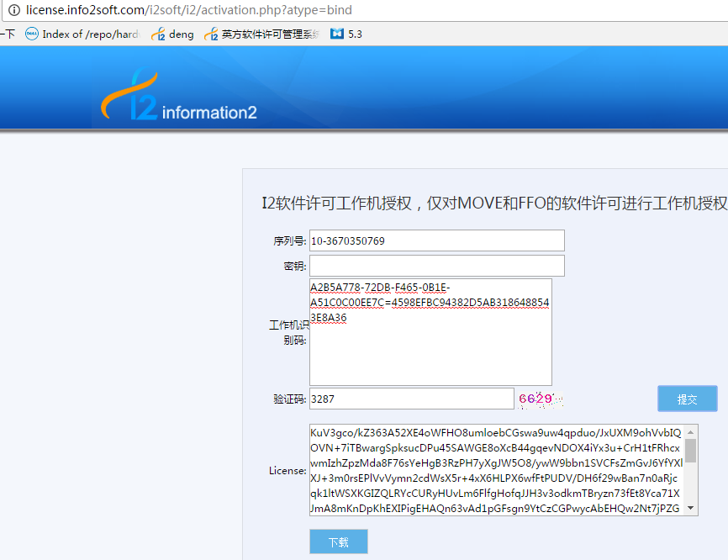Image resolution: width=728 pixels, height=560 pixels.
Task: Click the 密钥 label
Action: [x=294, y=266]
